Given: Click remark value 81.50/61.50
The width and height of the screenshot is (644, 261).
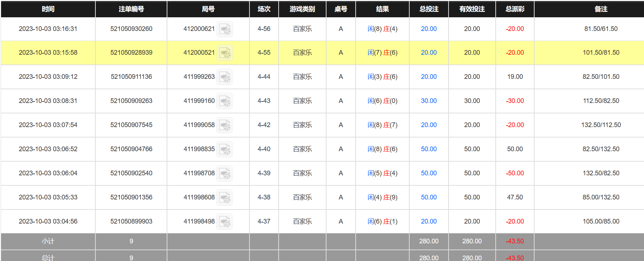Looking at the screenshot, I should point(601,29).
